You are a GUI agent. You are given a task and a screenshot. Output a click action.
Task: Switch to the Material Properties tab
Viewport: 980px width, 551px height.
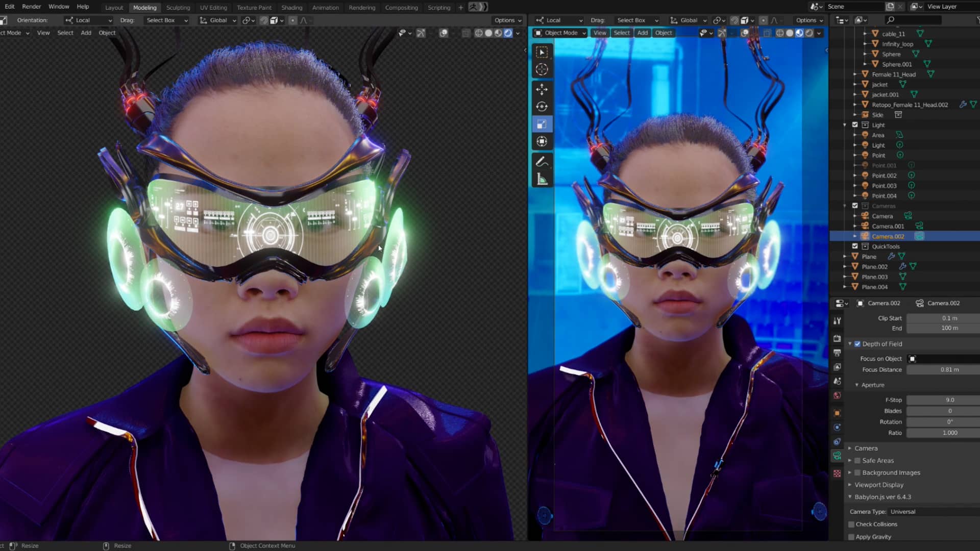click(837, 473)
